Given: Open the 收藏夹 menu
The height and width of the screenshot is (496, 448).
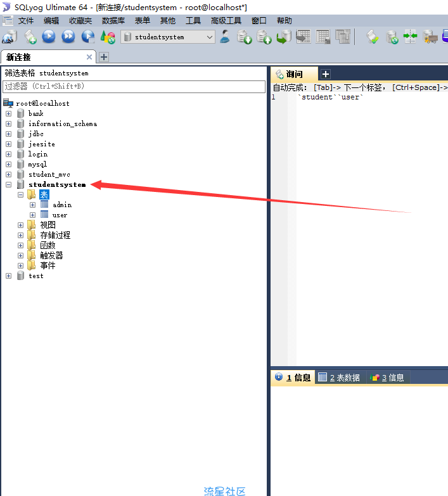Looking at the screenshot, I should click(x=80, y=21).
